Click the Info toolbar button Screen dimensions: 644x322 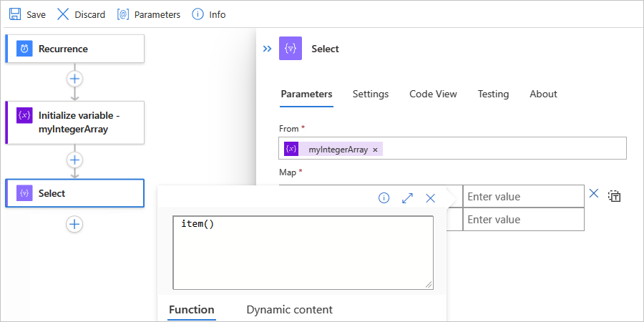click(x=209, y=14)
